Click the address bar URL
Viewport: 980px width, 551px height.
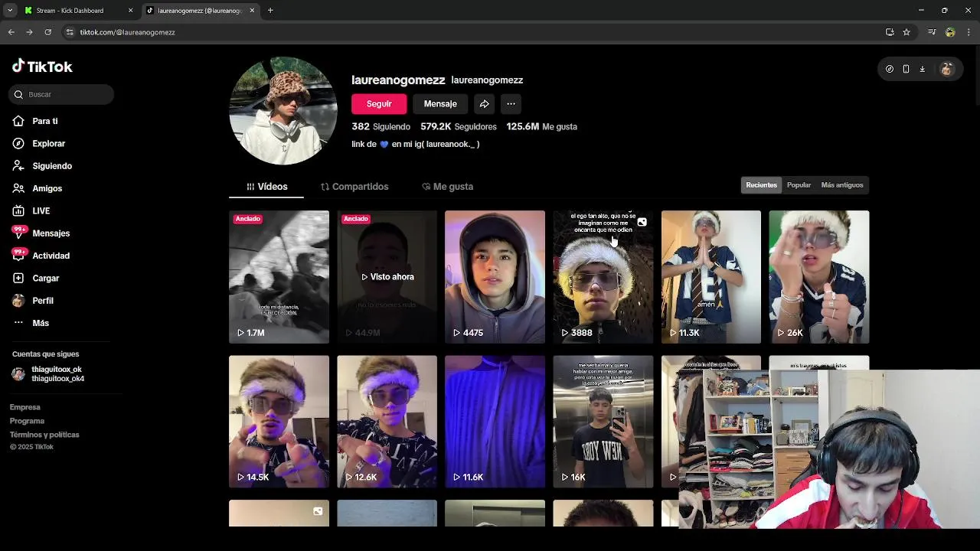128,32
